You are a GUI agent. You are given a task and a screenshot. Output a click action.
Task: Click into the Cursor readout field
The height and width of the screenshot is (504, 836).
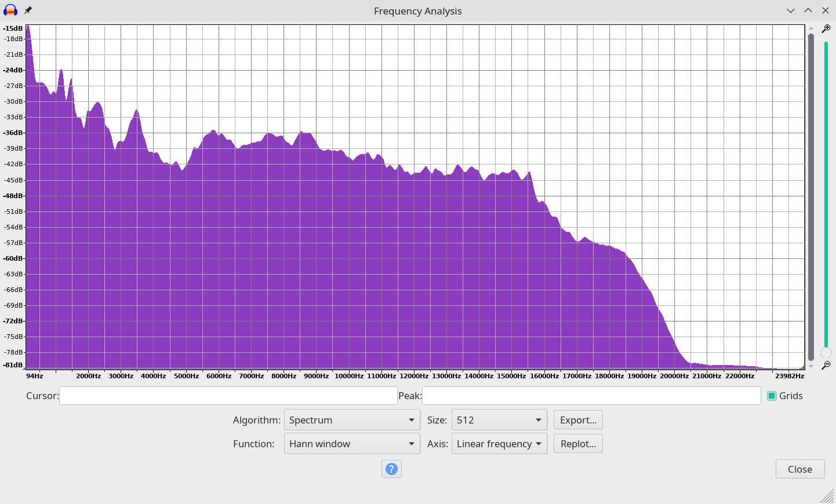228,396
